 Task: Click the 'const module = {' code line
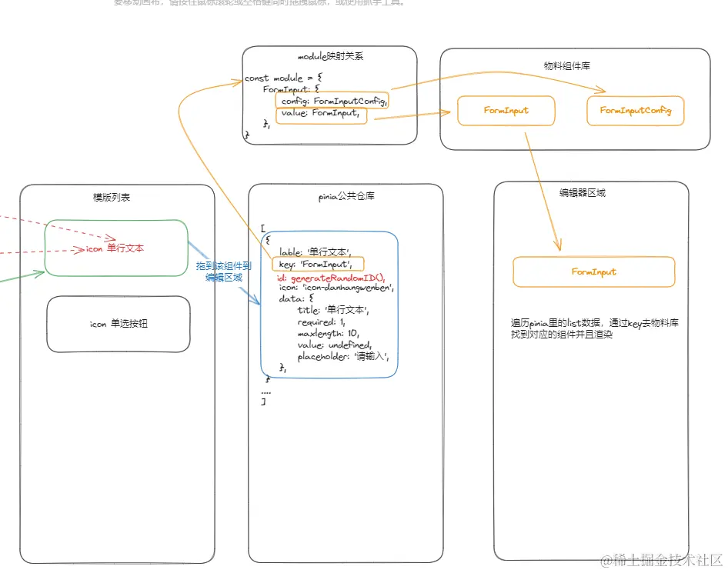[x=283, y=78]
